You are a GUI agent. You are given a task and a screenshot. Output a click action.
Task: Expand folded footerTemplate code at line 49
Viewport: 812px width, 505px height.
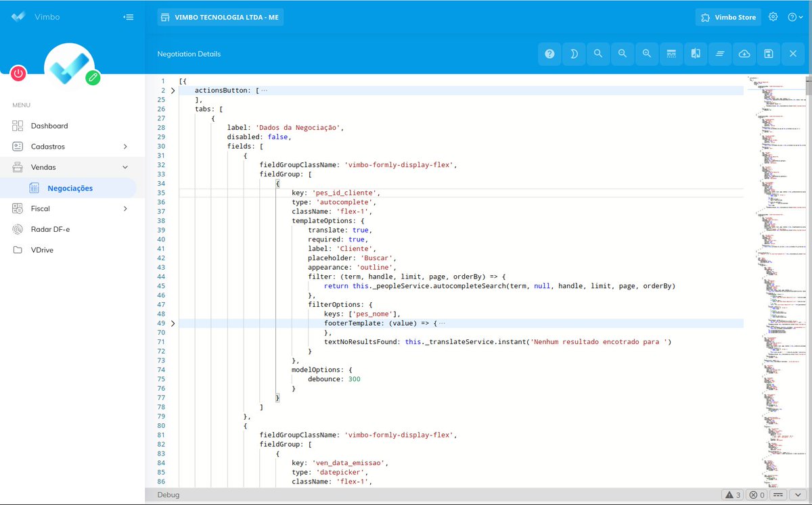173,324
